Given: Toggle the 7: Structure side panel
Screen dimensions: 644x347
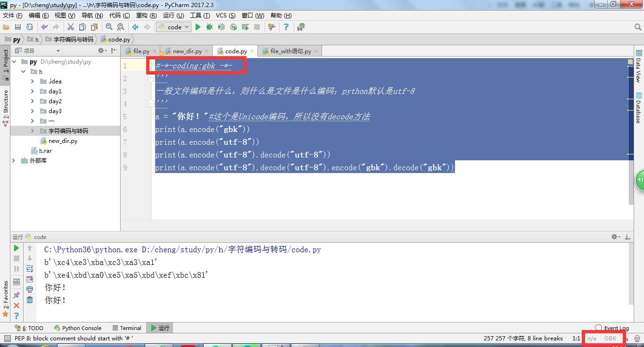Looking at the screenshot, I should (5, 107).
